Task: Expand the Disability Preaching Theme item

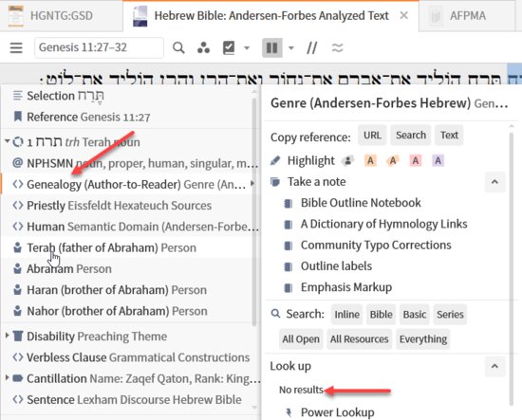Action: point(7,337)
